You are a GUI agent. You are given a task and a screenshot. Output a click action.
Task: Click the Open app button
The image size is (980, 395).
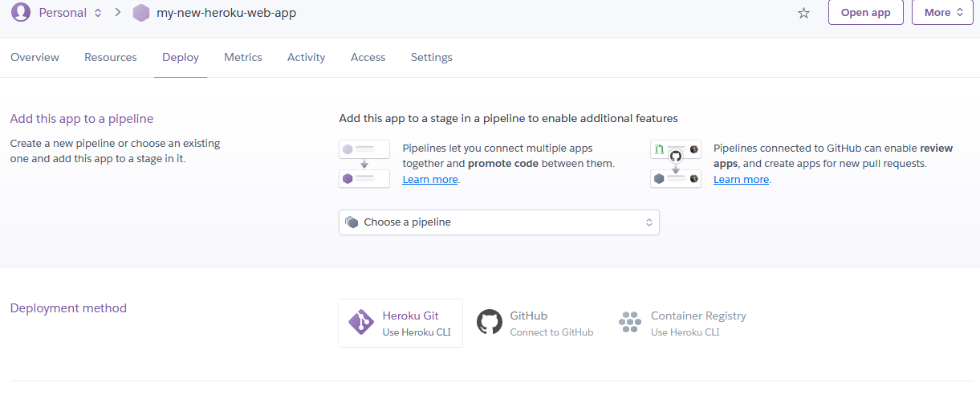[865, 13]
